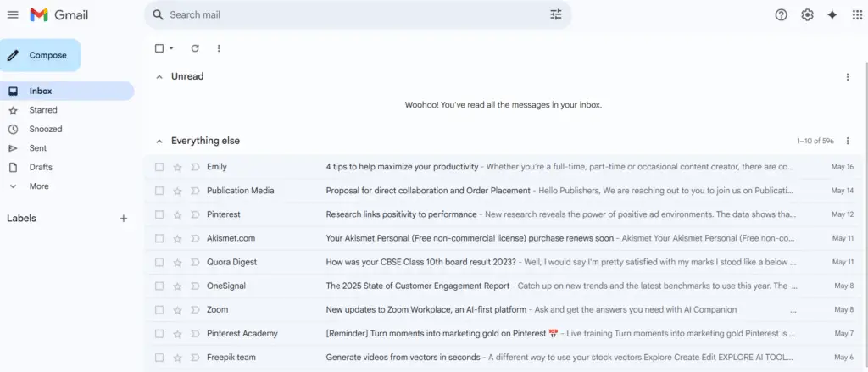The height and width of the screenshot is (372, 868).
Task: Tick the select-all checkbox in toolbar
Action: [159, 48]
